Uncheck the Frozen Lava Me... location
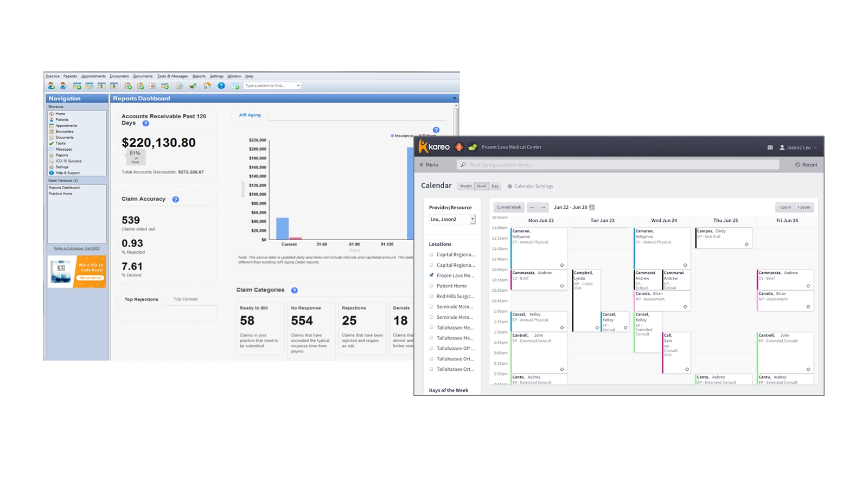This screenshot has width=868, height=488. point(432,275)
